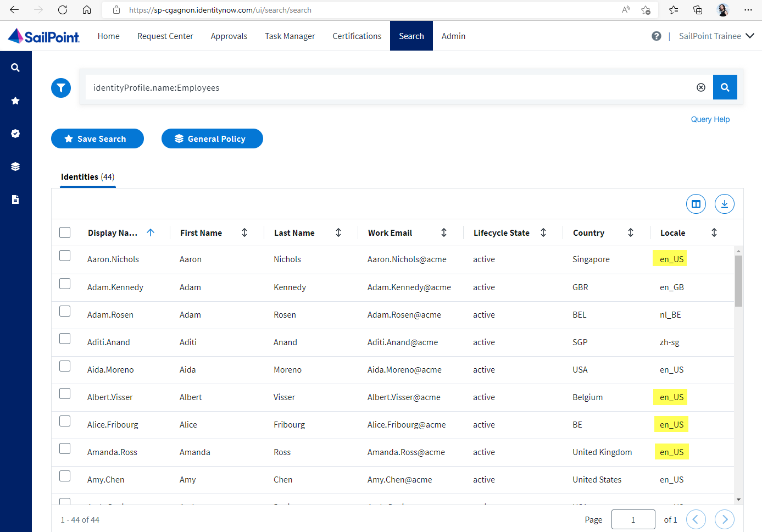Image resolution: width=762 pixels, height=532 pixels.
Task: Open the Query Help link
Action: pyautogui.click(x=710, y=119)
